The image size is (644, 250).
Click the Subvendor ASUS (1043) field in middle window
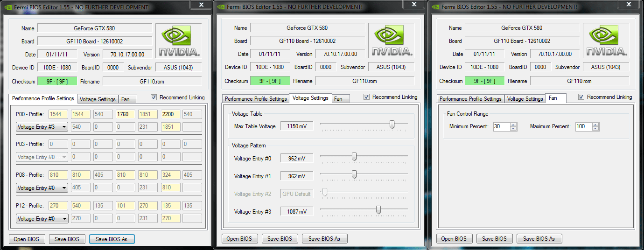click(392, 67)
